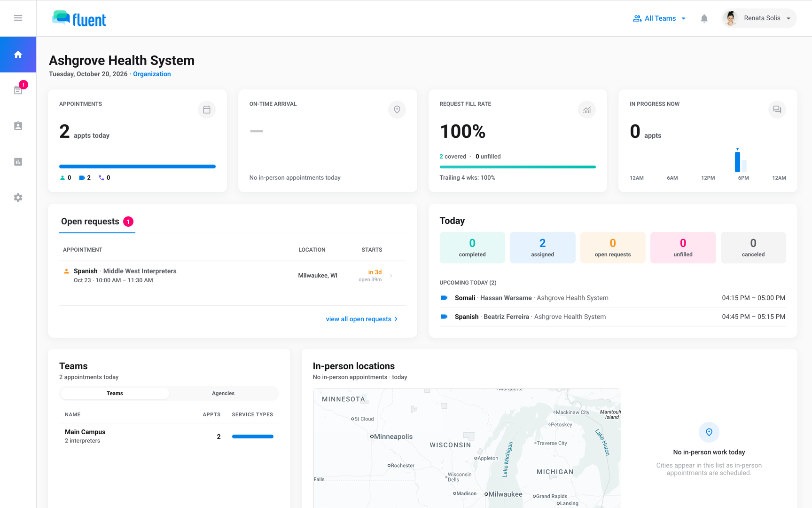Image resolution: width=812 pixels, height=508 pixels.
Task: Click location pin icon on On-Time Arrival card
Action: click(397, 110)
